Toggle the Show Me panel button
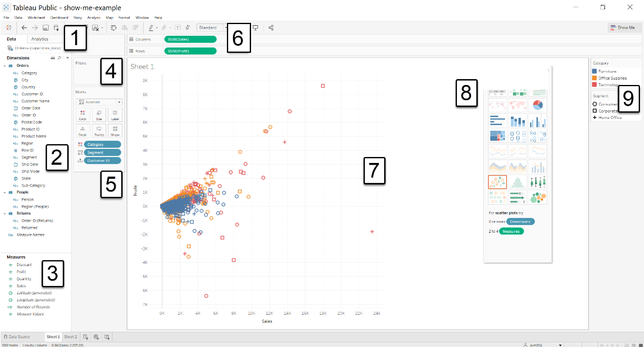This screenshot has height=347, width=644. point(622,28)
